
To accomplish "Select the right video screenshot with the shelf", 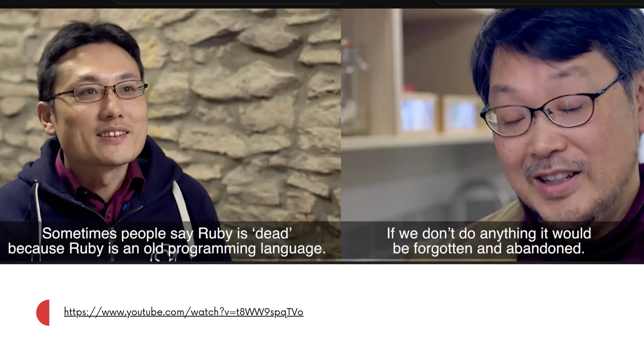I will click(x=492, y=136).
